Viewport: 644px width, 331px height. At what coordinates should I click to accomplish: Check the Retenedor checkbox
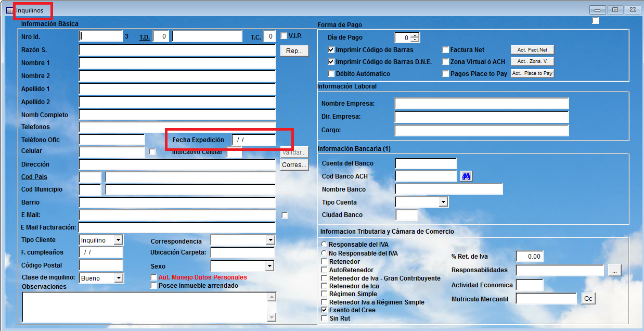(x=325, y=262)
